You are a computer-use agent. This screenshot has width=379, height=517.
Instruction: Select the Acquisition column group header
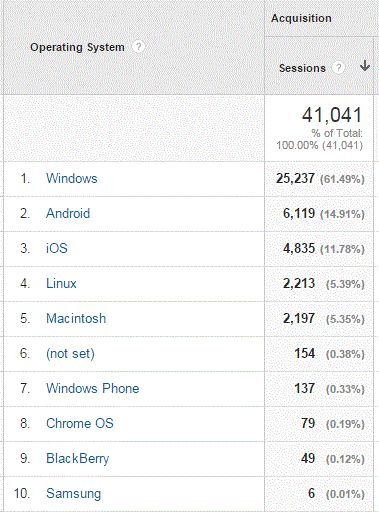tap(301, 18)
